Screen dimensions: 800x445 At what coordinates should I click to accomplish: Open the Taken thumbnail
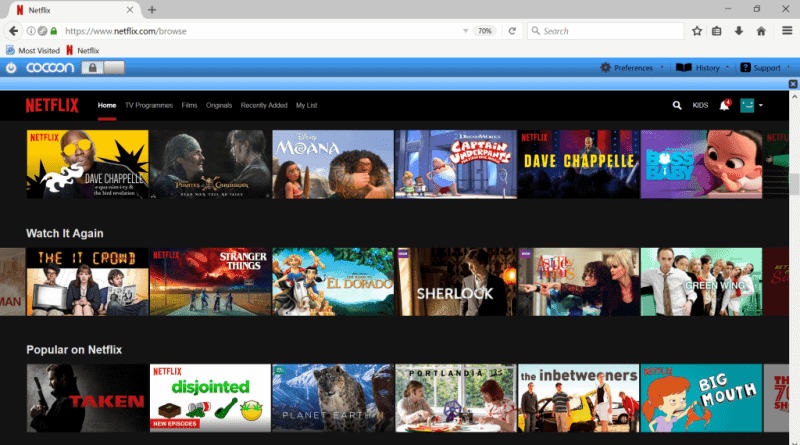(x=88, y=398)
